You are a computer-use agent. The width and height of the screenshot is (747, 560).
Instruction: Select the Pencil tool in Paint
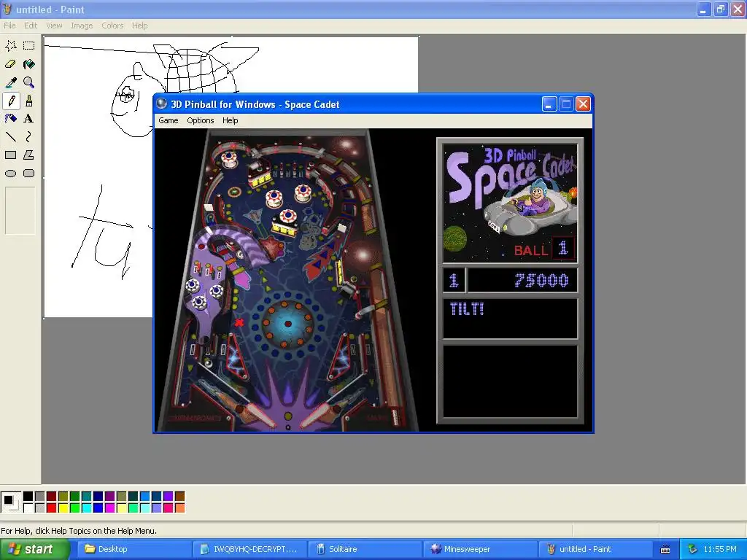pyautogui.click(x=11, y=101)
